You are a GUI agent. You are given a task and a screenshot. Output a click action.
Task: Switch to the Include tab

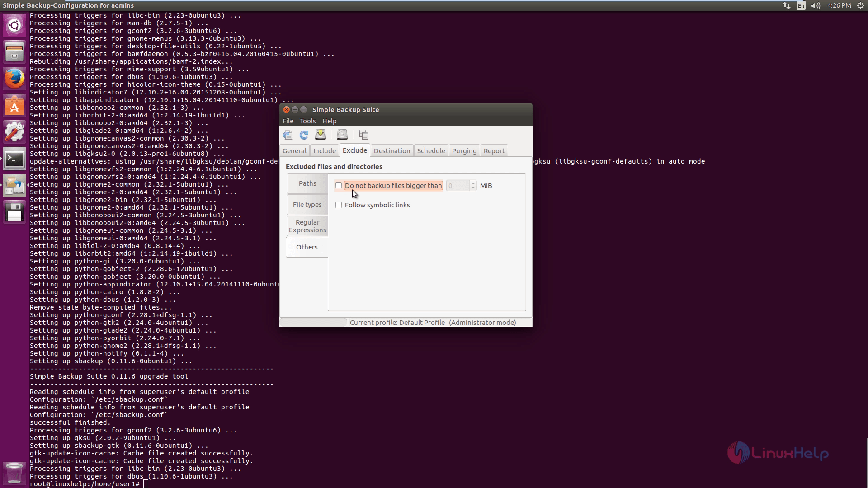(x=324, y=151)
